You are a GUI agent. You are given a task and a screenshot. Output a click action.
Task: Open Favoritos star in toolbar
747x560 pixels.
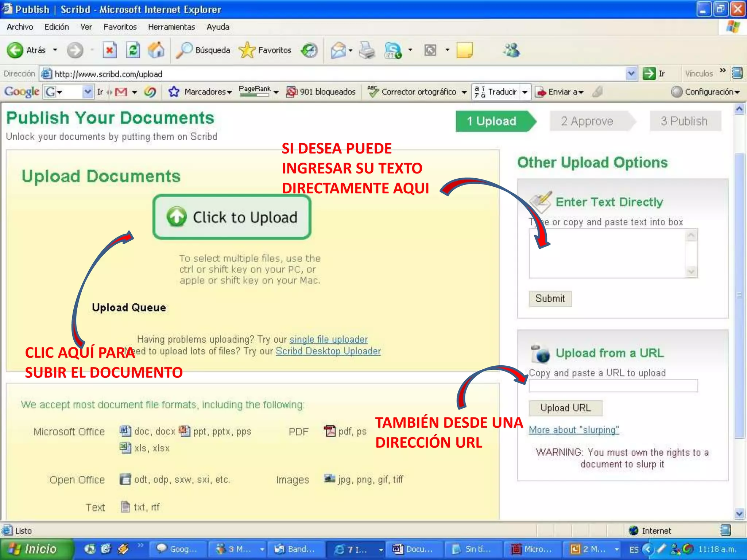[265, 50]
